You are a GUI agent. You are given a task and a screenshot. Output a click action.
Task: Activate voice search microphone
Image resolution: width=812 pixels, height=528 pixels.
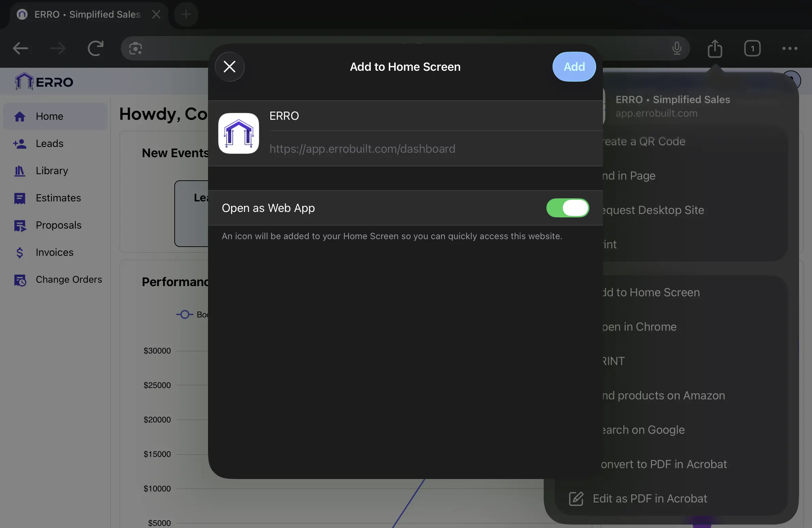pos(676,48)
